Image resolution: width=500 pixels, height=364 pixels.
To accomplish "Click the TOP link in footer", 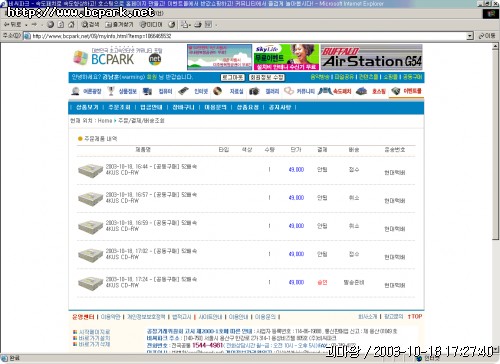I will click(x=415, y=316).
